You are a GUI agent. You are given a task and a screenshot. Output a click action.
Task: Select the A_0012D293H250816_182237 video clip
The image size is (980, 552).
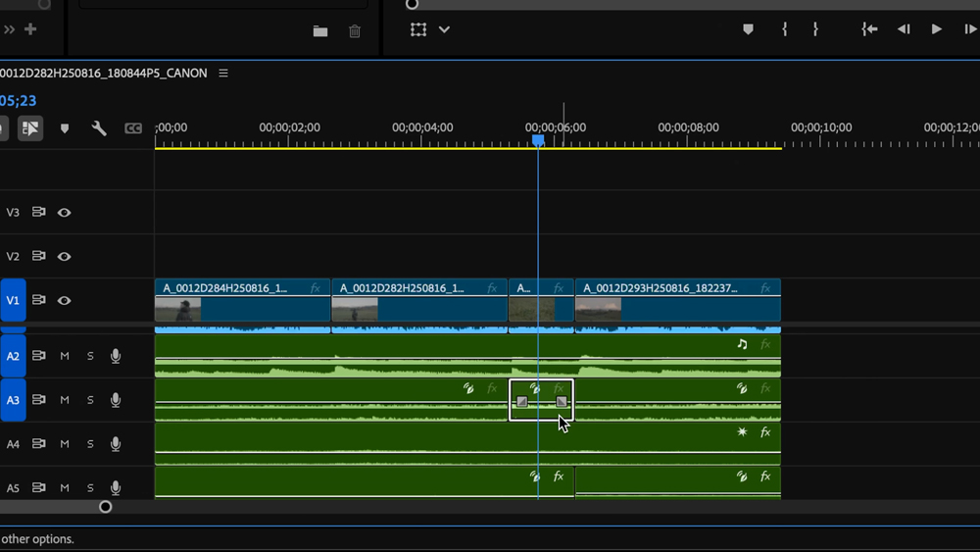tap(677, 300)
